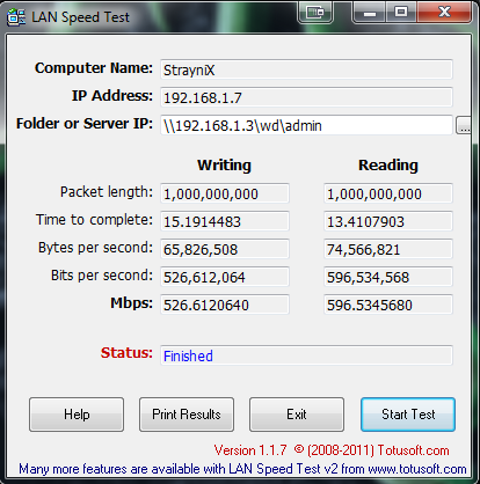The height and width of the screenshot is (484, 480).
Task: Select the Reading Mbps result box
Action: coord(388,304)
